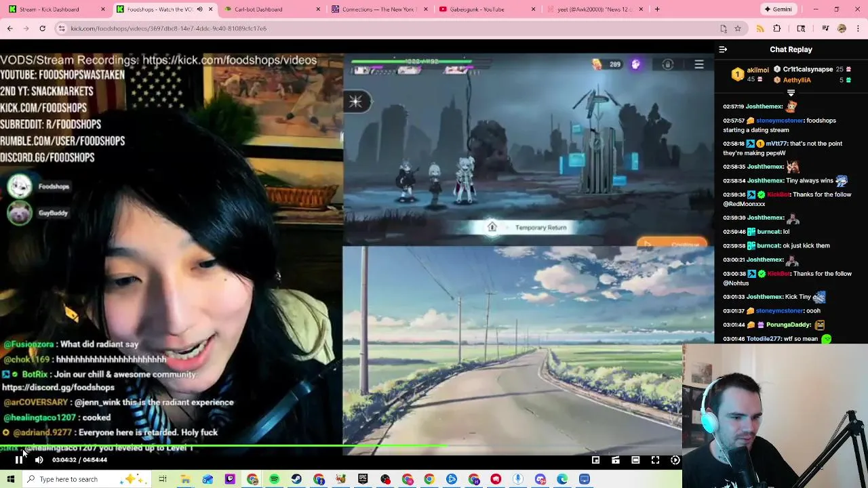Switch to Stream - Kick Dashboard tab
This screenshot has width=868, height=488.
pyautogui.click(x=57, y=9)
